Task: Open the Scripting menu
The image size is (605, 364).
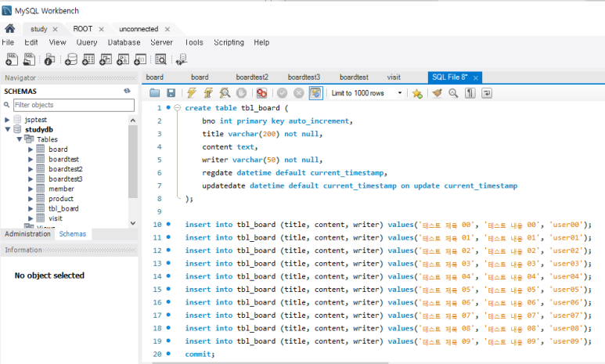Action: pyautogui.click(x=229, y=42)
